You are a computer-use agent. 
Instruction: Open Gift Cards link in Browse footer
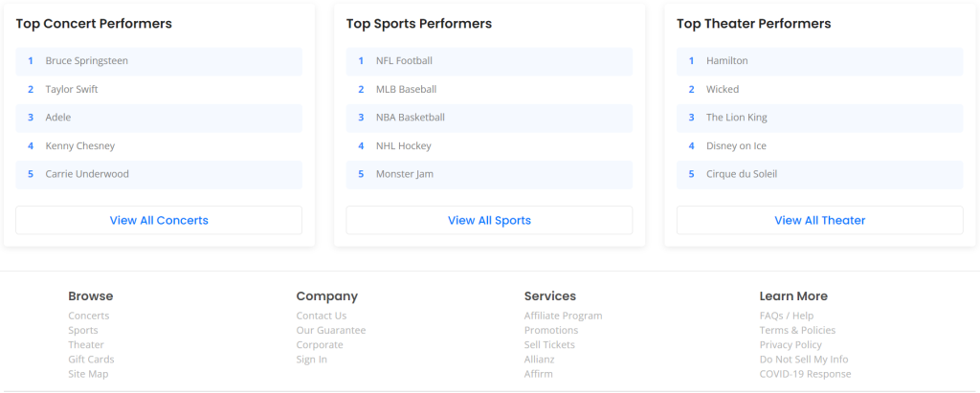(91, 360)
